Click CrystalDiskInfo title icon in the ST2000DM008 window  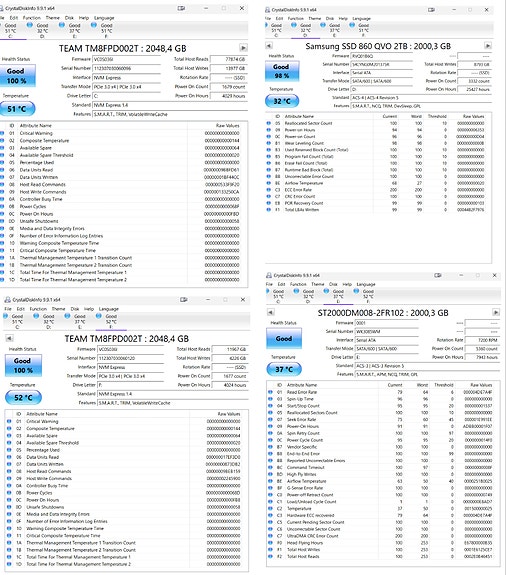[269, 275]
